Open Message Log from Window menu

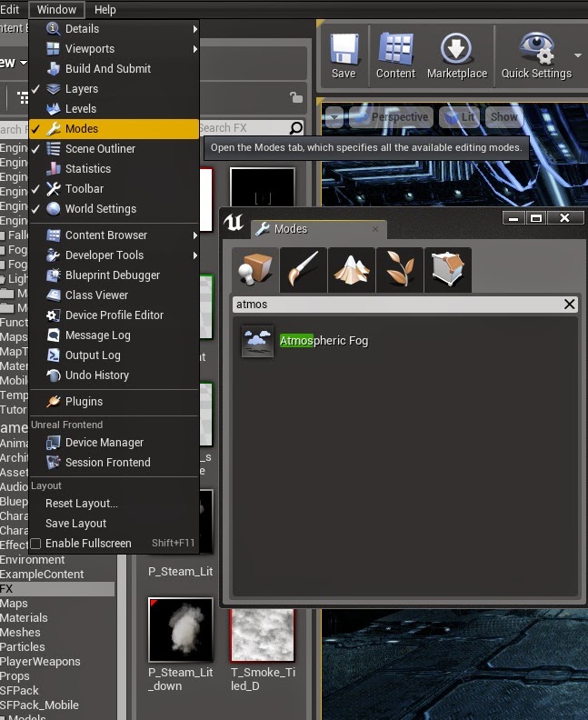(114, 335)
